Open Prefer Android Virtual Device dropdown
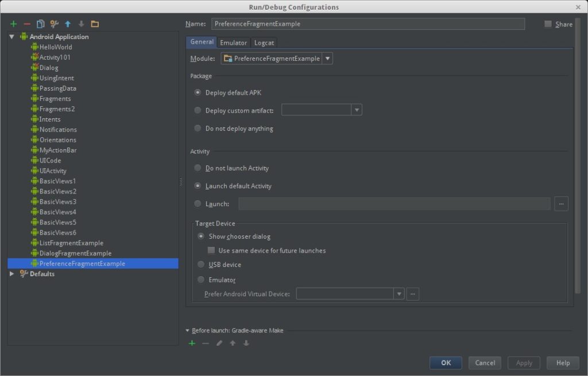 coord(399,294)
